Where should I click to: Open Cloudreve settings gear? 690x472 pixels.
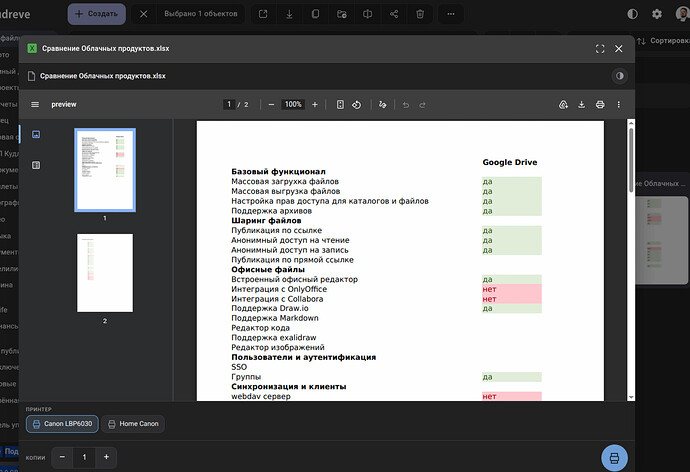pyautogui.click(x=657, y=14)
